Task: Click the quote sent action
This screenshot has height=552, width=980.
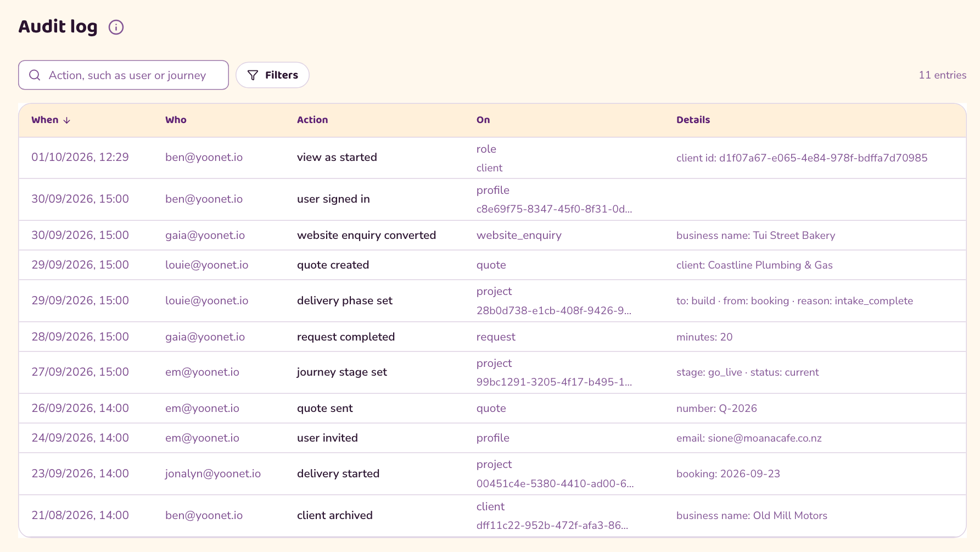Action: (x=325, y=408)
